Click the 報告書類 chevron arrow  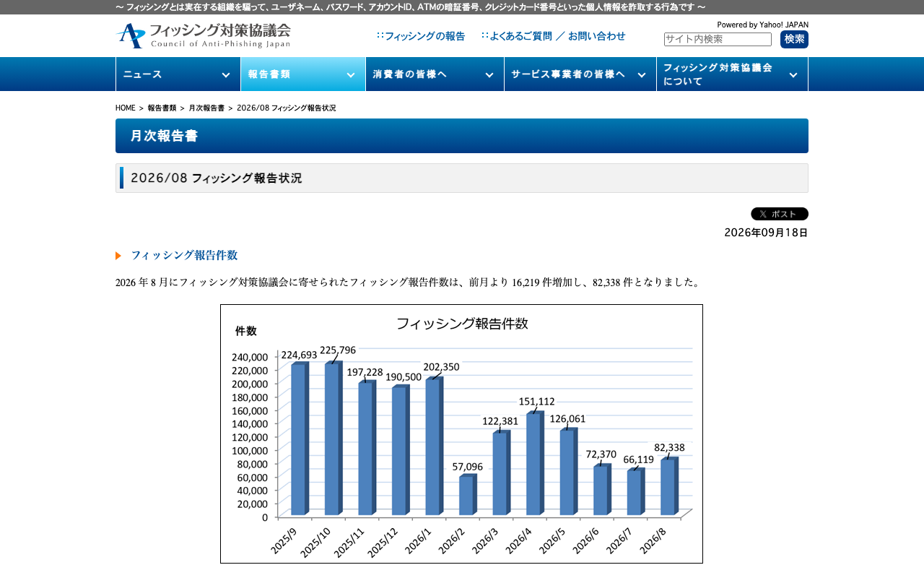click(351, 75)
